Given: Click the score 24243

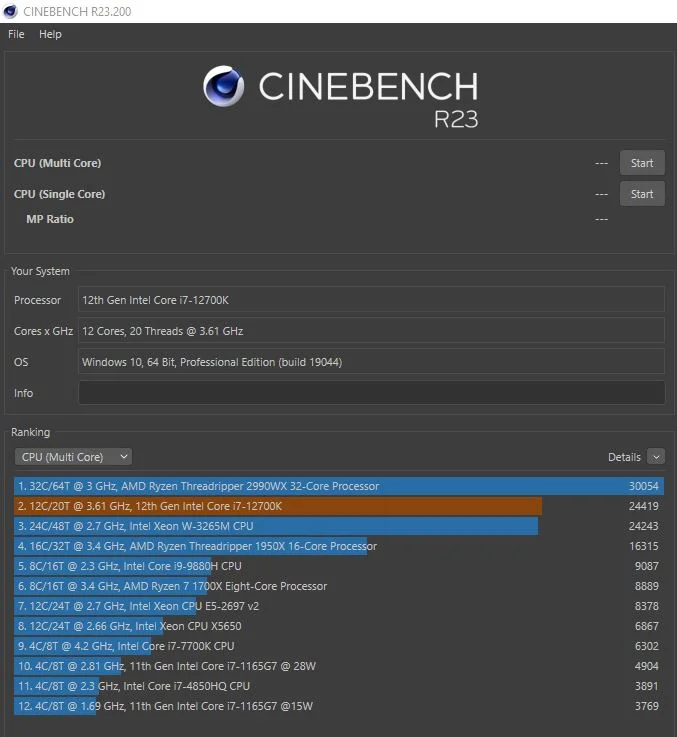Looking at the screenshot, I should tap(644, 526).
